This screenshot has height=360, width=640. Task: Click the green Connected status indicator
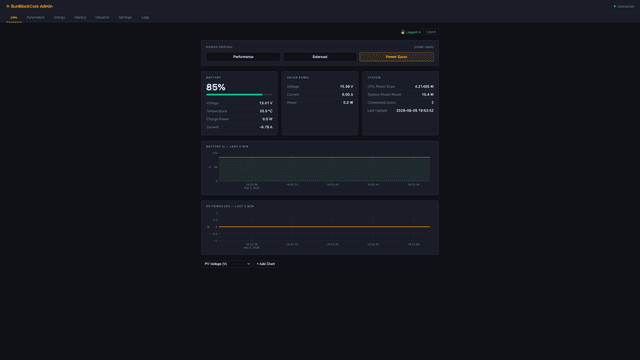(x=624, y=7)
